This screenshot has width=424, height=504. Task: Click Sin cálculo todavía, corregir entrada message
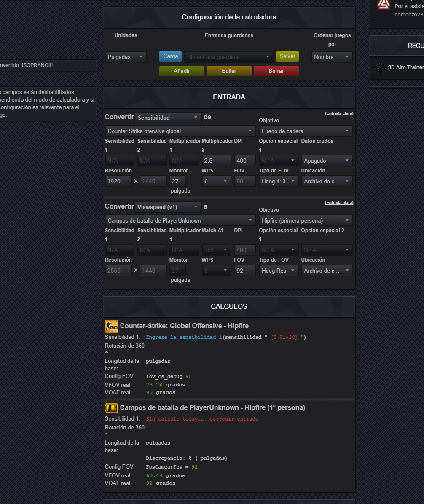coord(202,419)
